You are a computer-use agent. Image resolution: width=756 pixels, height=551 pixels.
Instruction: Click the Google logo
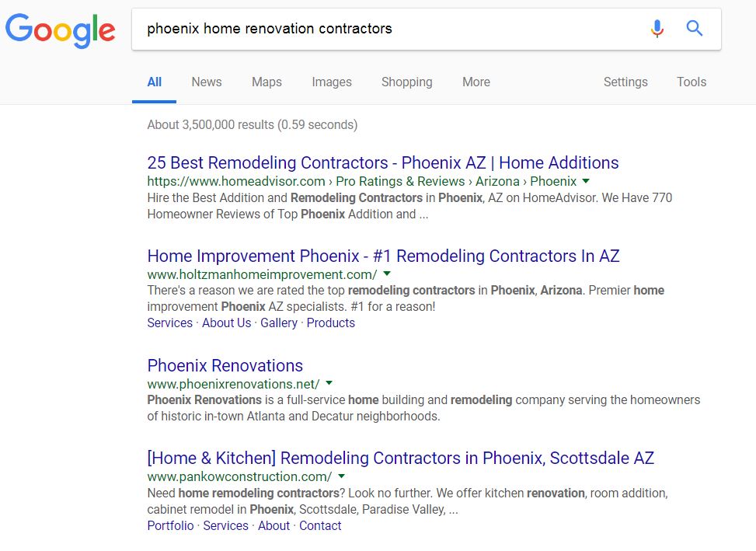(61, 30)
